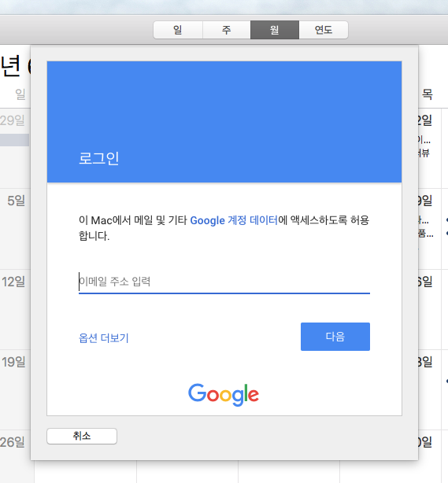Image resolution: width=448 pixels, height=483 pixels.
Task: Select the 26일 date in the calendar
Action: tap(13, 442)
